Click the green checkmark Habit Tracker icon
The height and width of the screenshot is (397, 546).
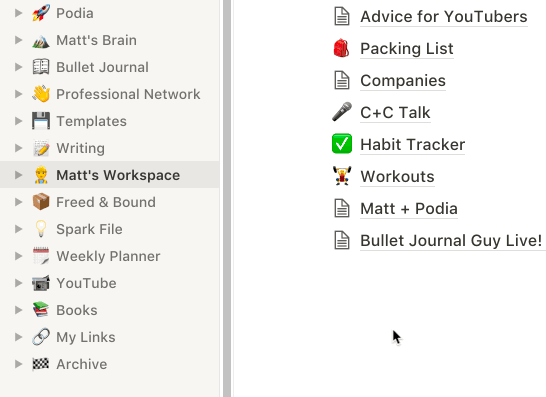[342, 143]
